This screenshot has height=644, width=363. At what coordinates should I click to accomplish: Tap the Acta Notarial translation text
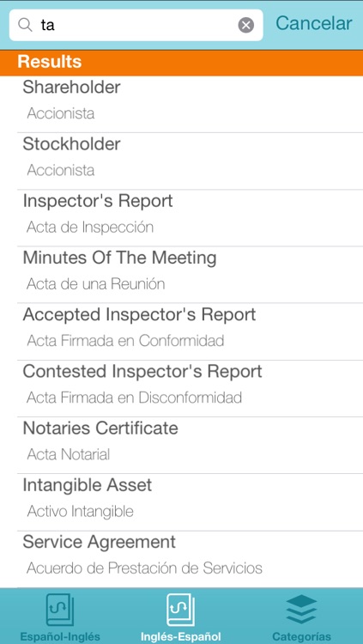coord(68,454)
